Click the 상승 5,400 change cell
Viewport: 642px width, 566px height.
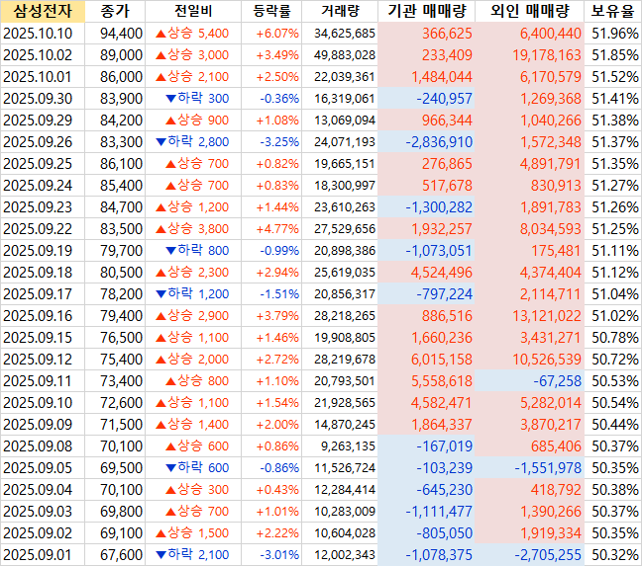pos(193,33)
